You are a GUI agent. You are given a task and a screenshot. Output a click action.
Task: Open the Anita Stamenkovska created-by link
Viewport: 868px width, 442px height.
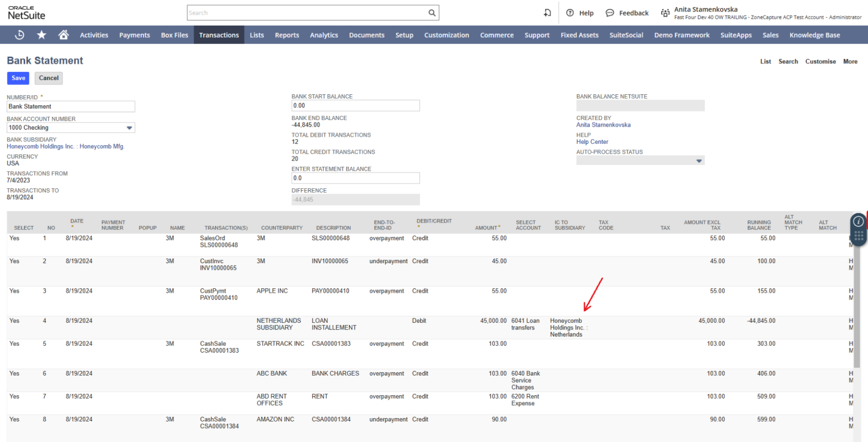[603, 125]
